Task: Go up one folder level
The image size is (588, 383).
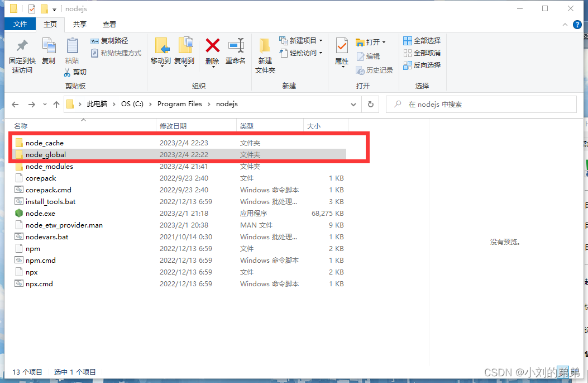Action: [x=56, y=105]
